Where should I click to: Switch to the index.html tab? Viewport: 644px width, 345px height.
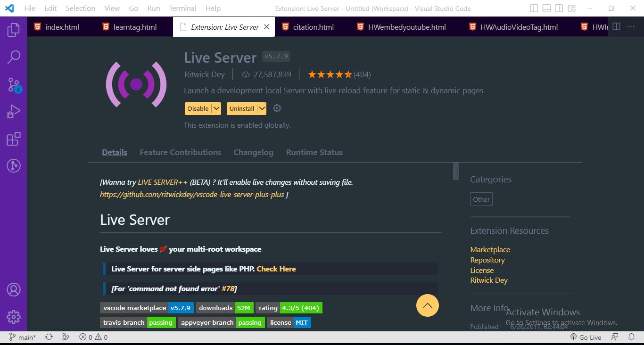62,27
